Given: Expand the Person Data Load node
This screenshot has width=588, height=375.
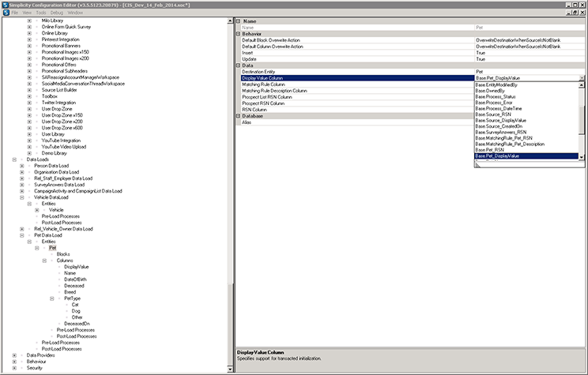Looking at the screenshot, I should pos(22,166).
